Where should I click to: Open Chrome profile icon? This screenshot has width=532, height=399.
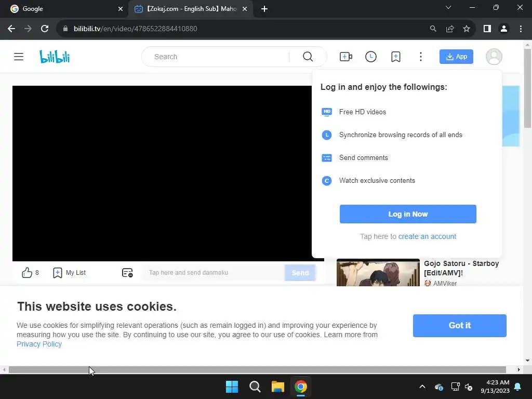coord(504,29)
